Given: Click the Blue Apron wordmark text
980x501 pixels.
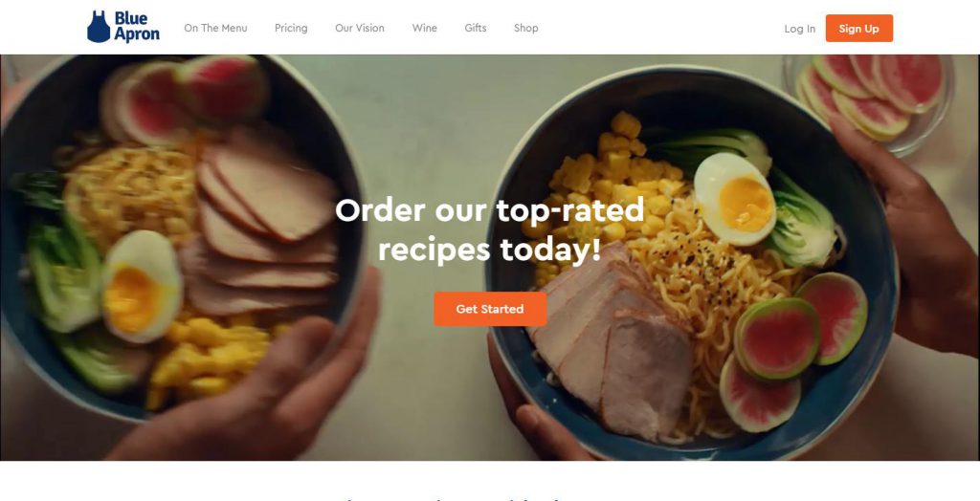Looking at the screenshot, I should (136, 27).
